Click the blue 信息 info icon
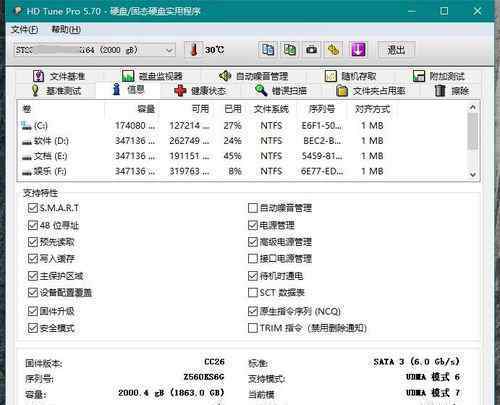Viewport: 500px width, 405px height. click(x=116, y=89)
